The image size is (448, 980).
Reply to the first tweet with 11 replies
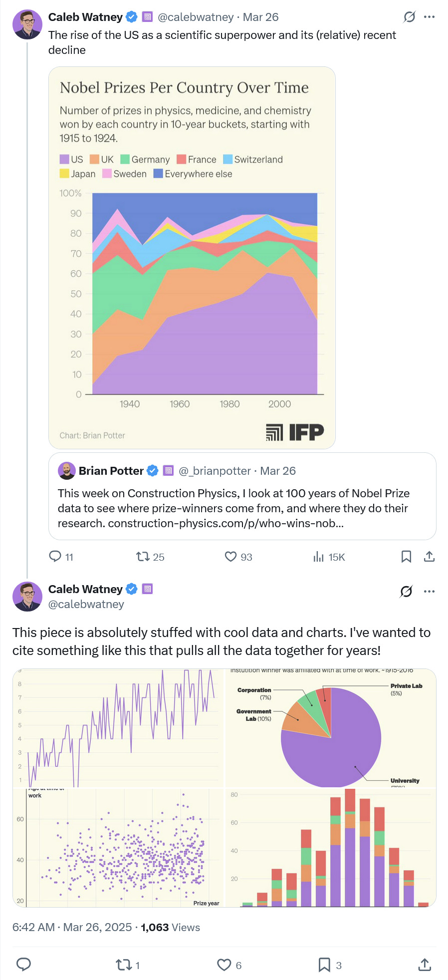tap(55, 557)
